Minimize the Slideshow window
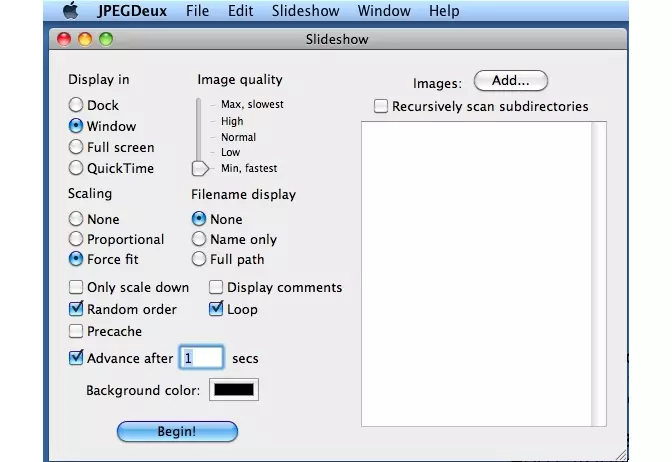 (x=85, y=39)
